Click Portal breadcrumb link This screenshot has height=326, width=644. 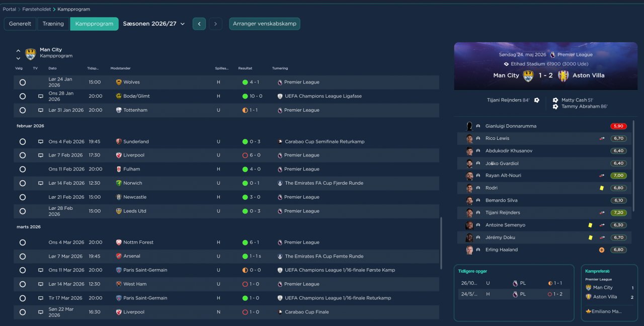click(9, 9)
